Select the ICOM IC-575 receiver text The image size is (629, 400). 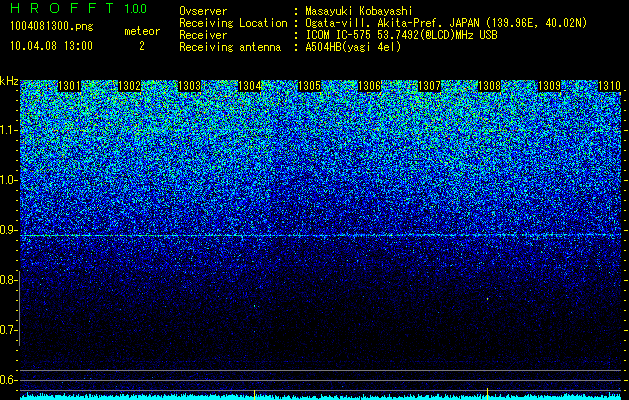401,35
